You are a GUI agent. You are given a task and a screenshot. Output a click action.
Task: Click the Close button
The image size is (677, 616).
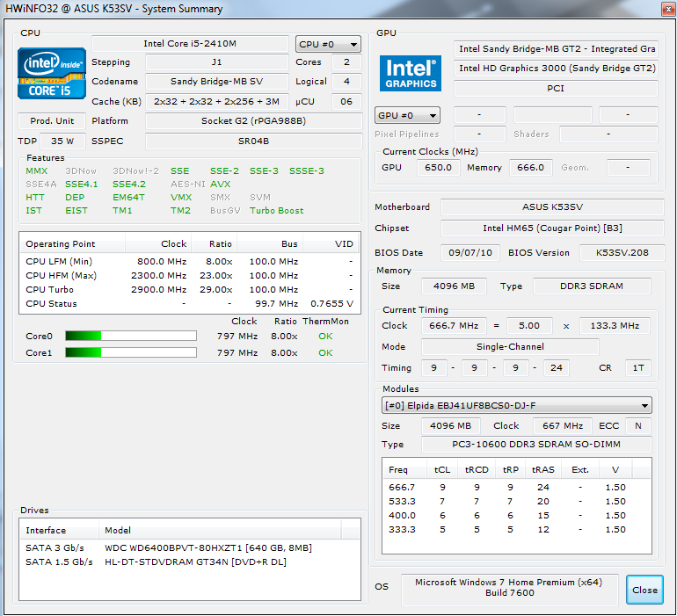[644, 590]
